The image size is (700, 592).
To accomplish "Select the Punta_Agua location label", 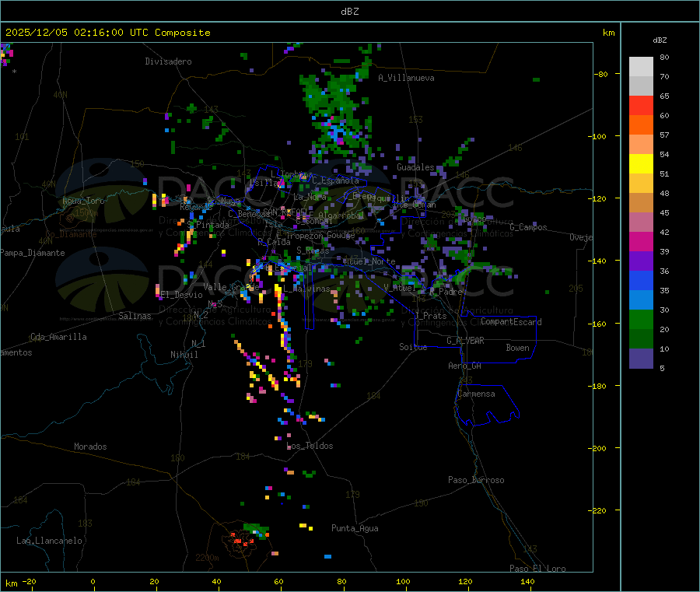I will pyautogui.click(x=355, y=529).
